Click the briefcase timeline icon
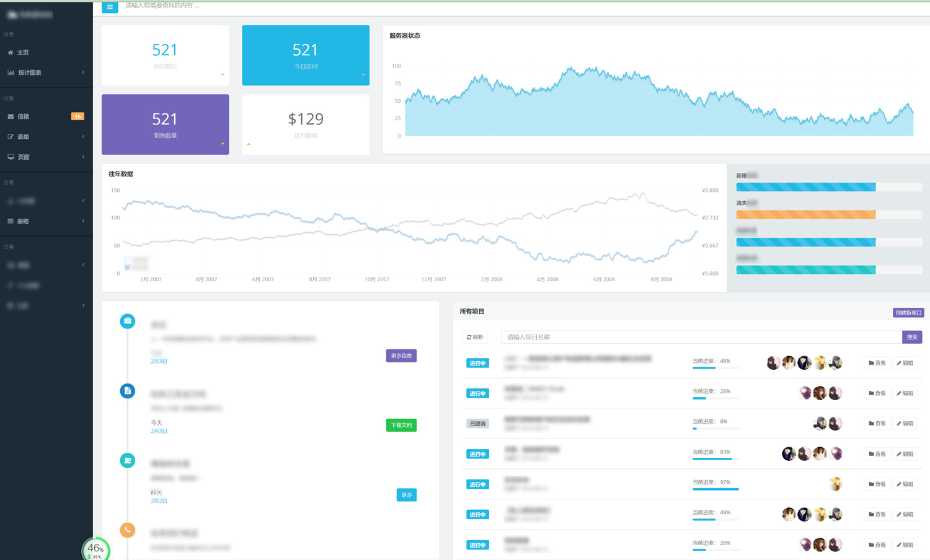930x560 pixels. point(128,321)
